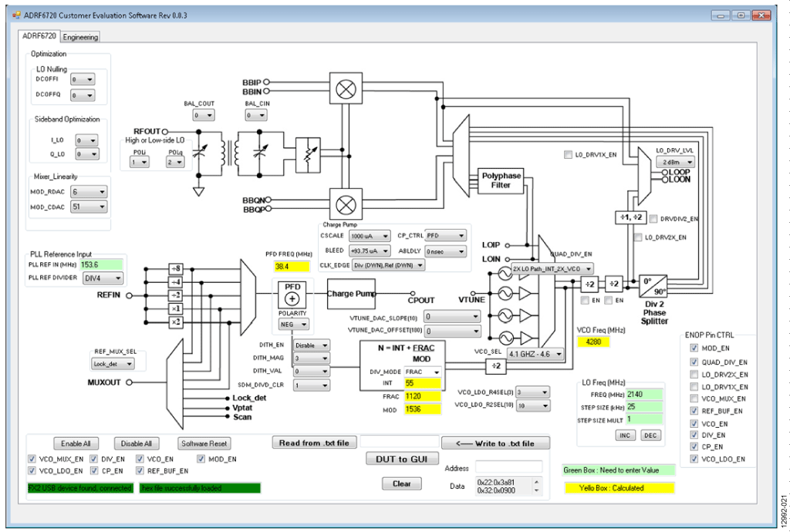Image resolution: width=790 pixels, height=532 pixels.
Task: Click the Software Reset button
Action: point(204,443)
